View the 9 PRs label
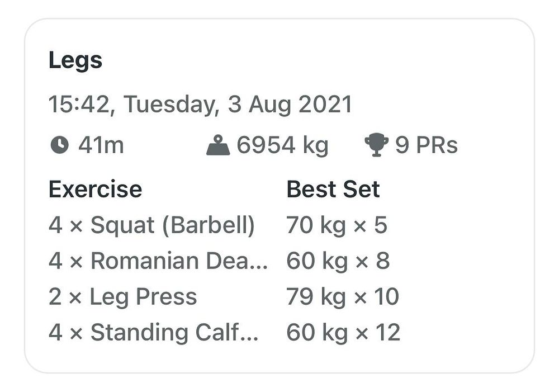The image size is (559, 392). click(x=427, y=145)
